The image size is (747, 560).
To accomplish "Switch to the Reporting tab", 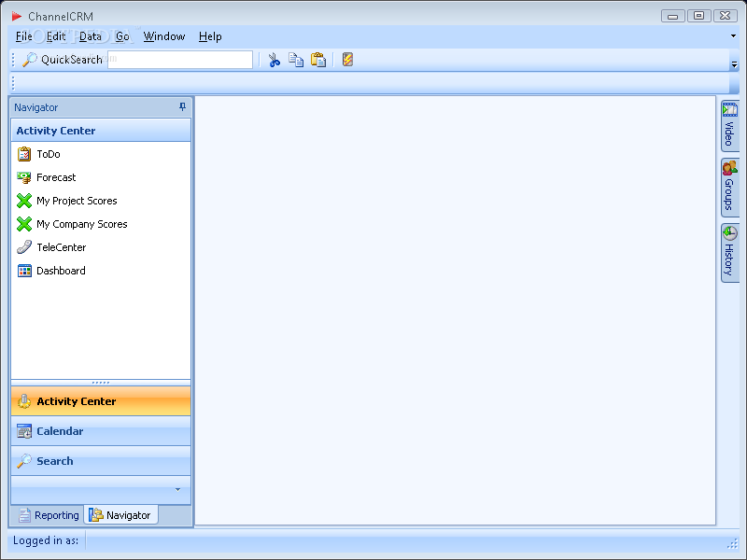I will (49, 515).
